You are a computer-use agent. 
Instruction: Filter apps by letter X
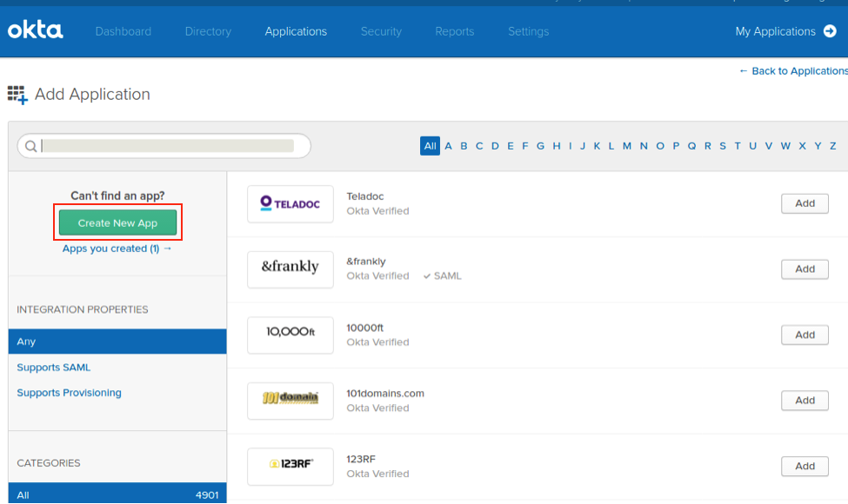(x=803, y=146)
